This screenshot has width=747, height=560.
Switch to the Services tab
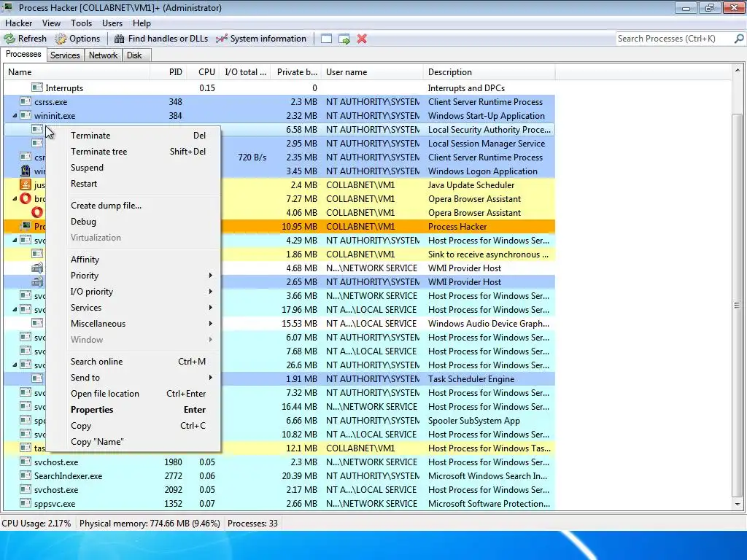65,55
